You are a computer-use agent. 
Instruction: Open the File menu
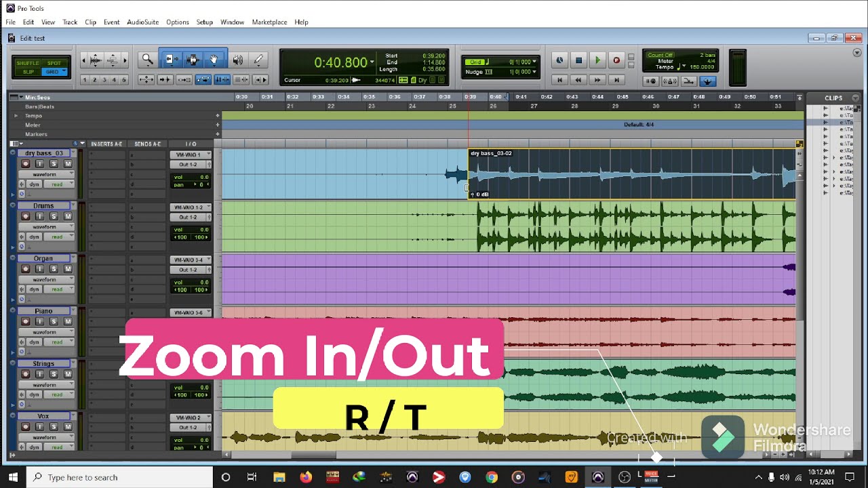pyautogui.click(x=10, y=22)
